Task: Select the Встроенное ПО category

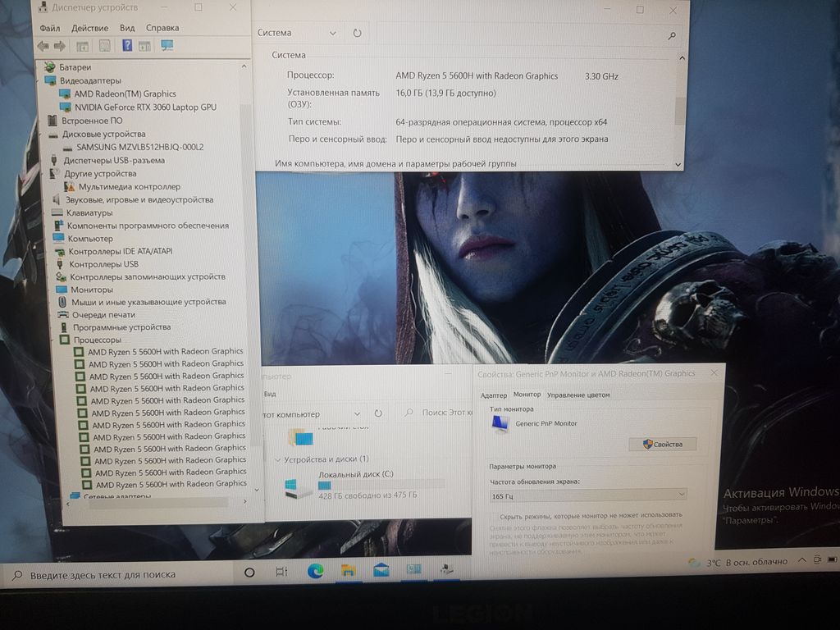Action: tap(92, 121)
